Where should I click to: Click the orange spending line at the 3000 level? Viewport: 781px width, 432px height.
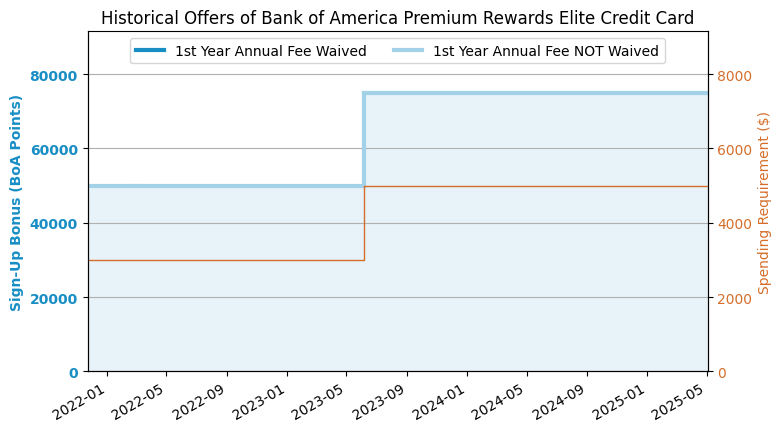tap(225, 260)
